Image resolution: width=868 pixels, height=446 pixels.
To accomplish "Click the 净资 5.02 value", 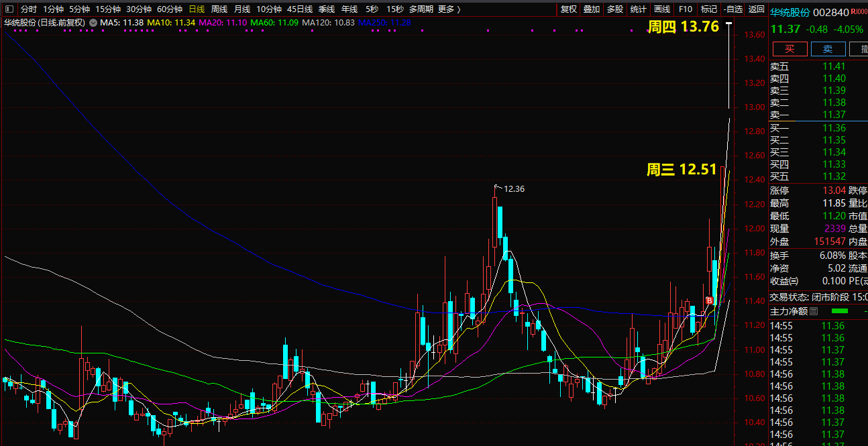I will (836, 268).
